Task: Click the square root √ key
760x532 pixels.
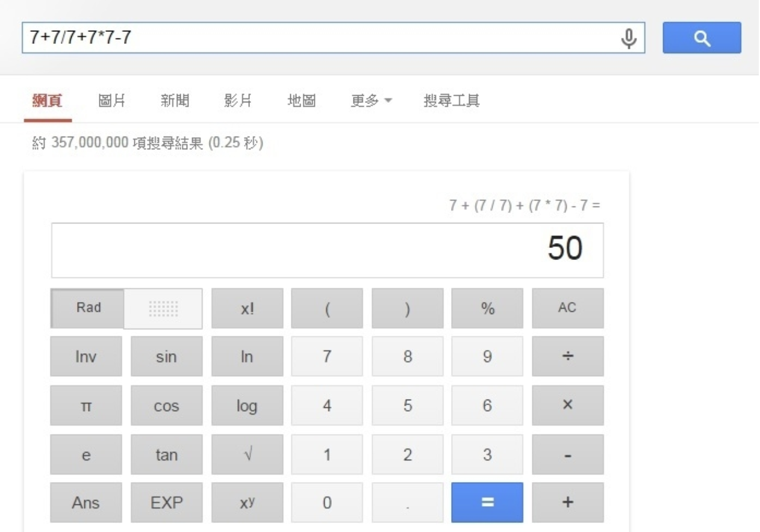Action: 247,455
